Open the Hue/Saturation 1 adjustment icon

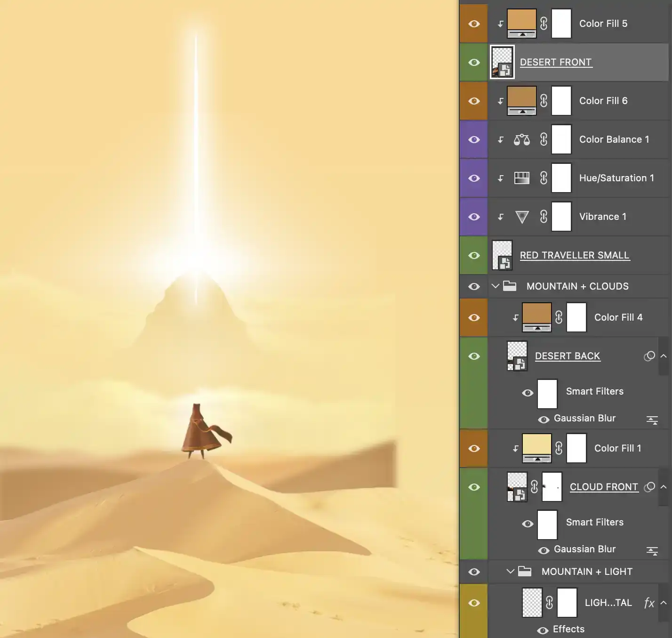pyautogui.click(x=522, y=178)
